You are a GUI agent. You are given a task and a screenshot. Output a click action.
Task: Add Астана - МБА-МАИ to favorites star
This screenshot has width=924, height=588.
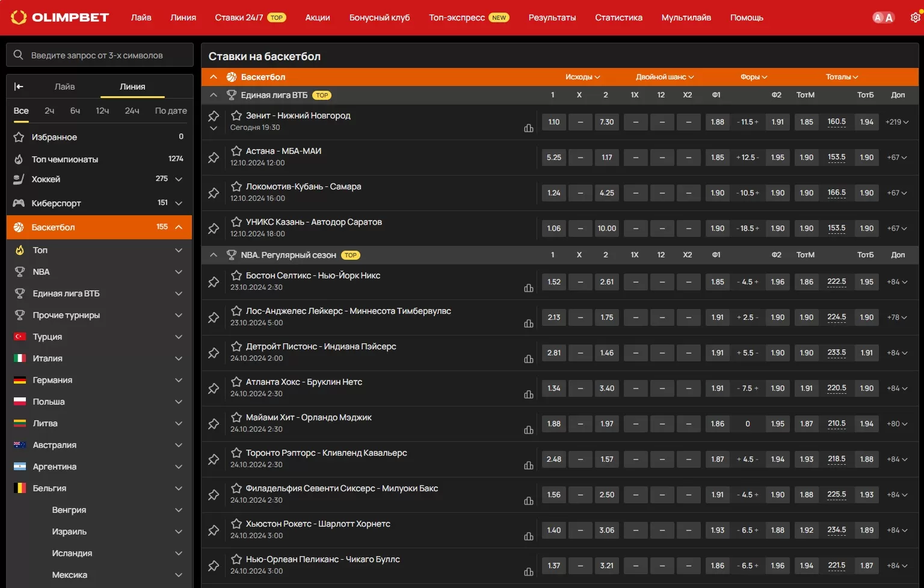point(236,151)
